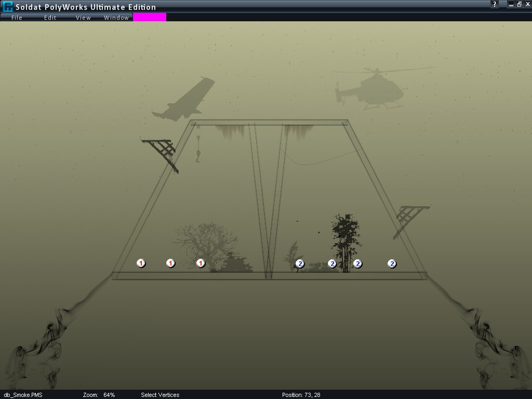The height and width of the screenshot is (399, 532).
Task: Click the Zoom 64% status bar indicator
Action: tap(99, 395)
